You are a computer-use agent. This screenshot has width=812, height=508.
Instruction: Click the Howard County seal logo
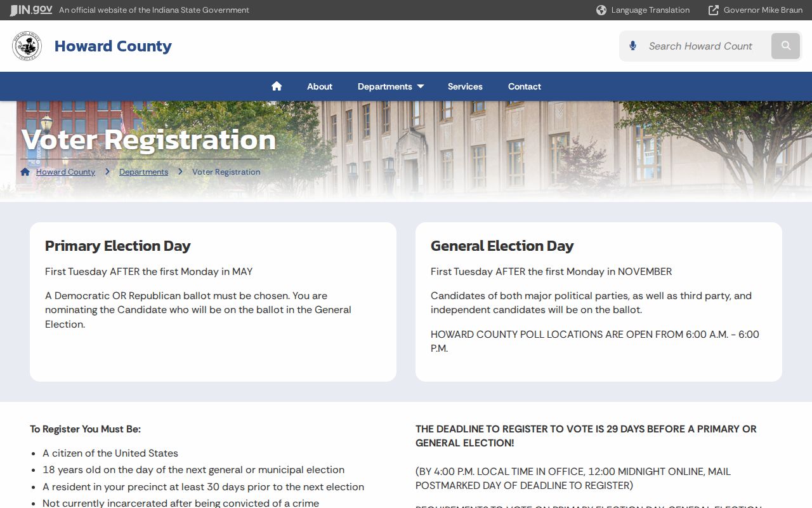(x=27, y=46)
